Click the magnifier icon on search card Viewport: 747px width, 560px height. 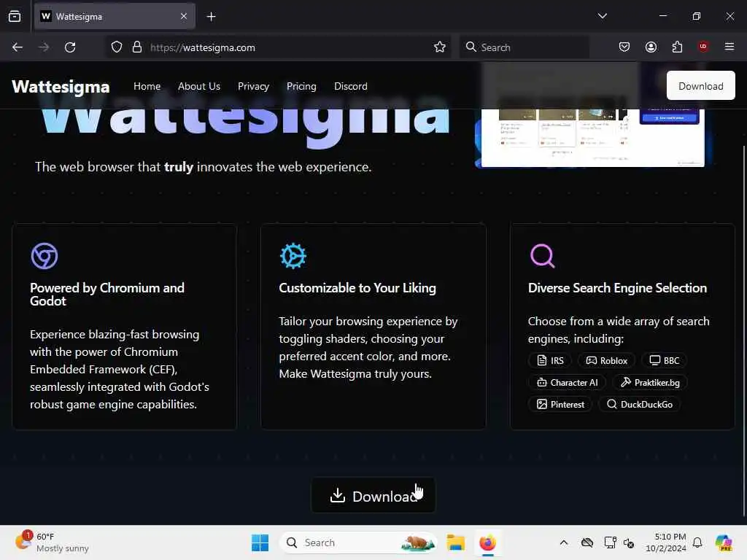pyautogui.click(x=543, y=256)
